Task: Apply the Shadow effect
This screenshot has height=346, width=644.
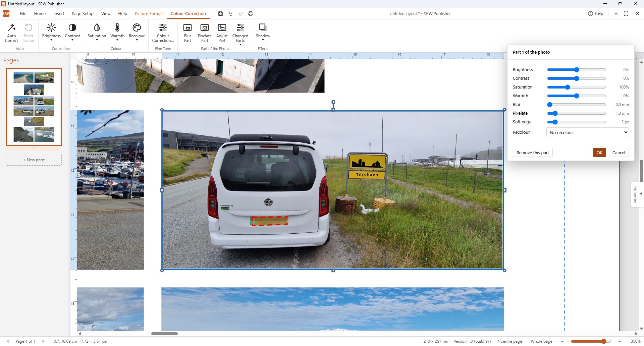Action: (x=263, y=32)
